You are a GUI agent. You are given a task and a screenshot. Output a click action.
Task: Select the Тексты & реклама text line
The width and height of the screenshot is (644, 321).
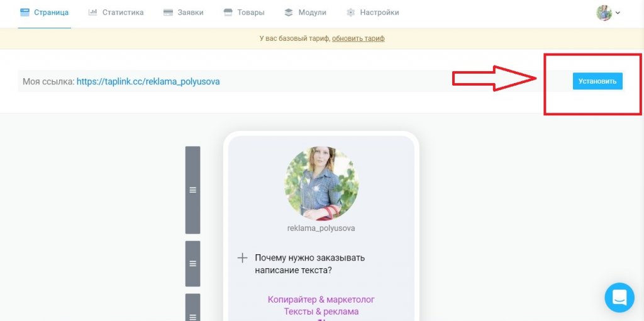(x=321, y=312)
